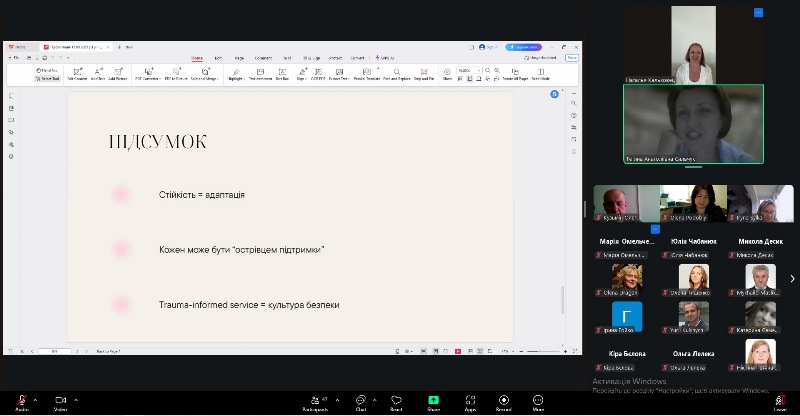Screen dimensions: 800x416
Task: Click the Leave meeting button
Action: coord(779,401)
